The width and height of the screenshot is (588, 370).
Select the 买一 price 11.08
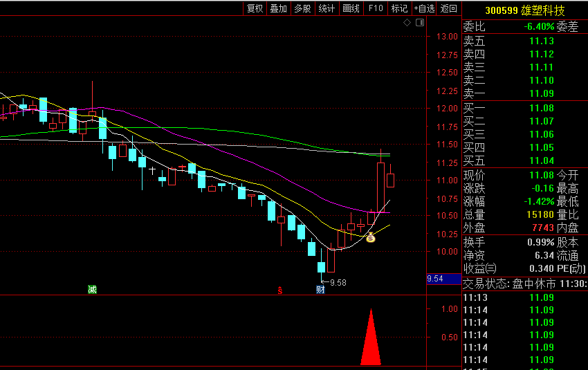click(x=542, y=108)
